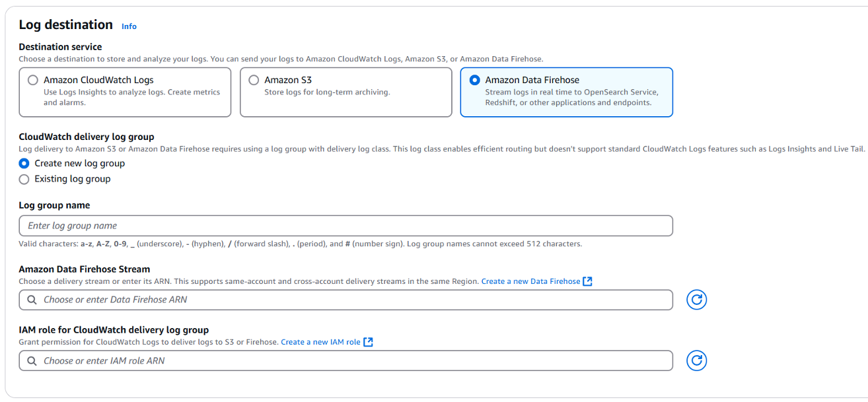Follow the Create a new IAM role link
Image resolution: width=868 pixels, height=402 pixels.
(320, 342)
